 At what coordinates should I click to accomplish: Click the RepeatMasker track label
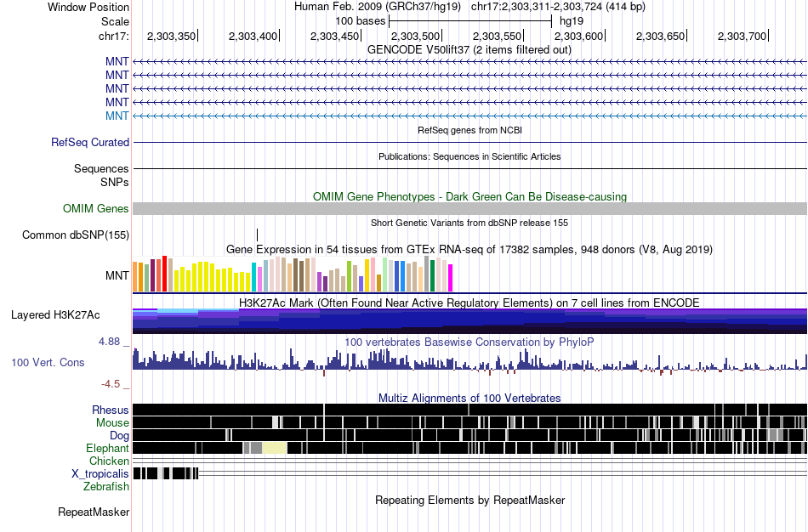[x=94, y=512]
